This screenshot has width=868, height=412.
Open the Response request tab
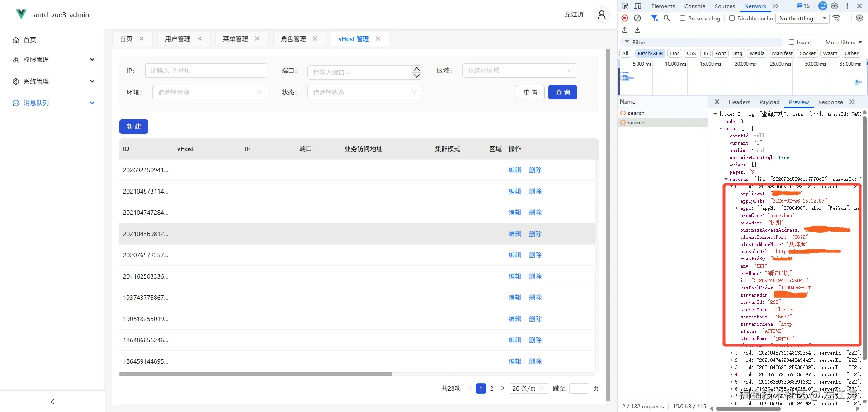click(x=830, y=102)
